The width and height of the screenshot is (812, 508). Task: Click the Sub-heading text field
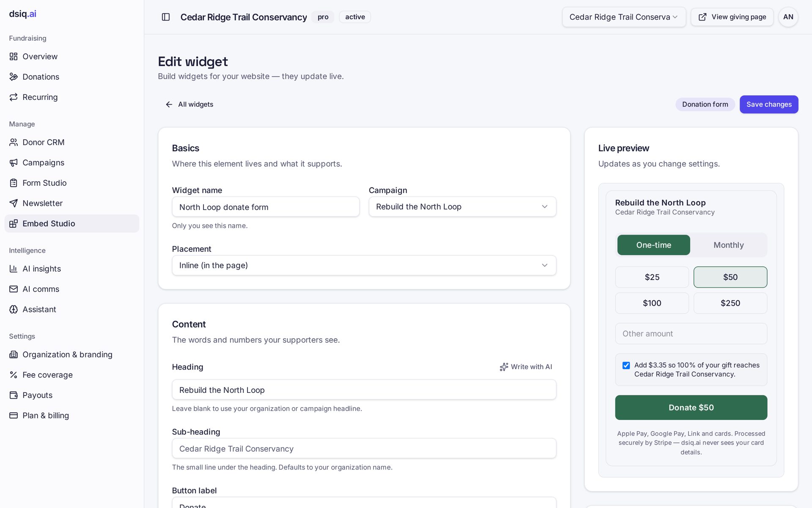[x=364, y=448]
